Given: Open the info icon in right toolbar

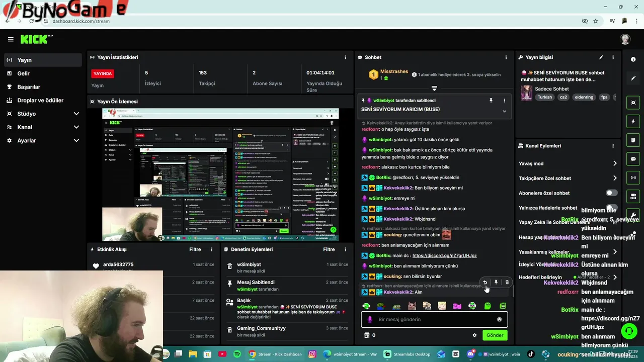Looking at the screenshot, I should tap(633, 59).
